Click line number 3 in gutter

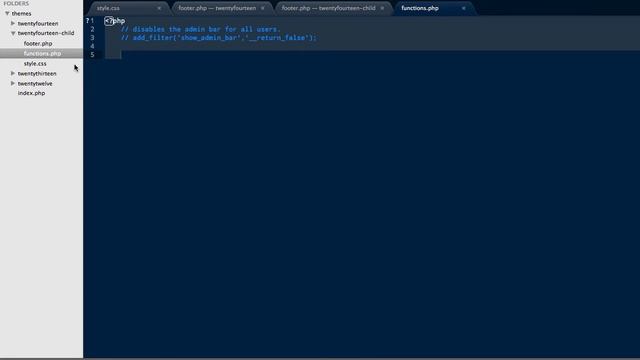[93, 38]
